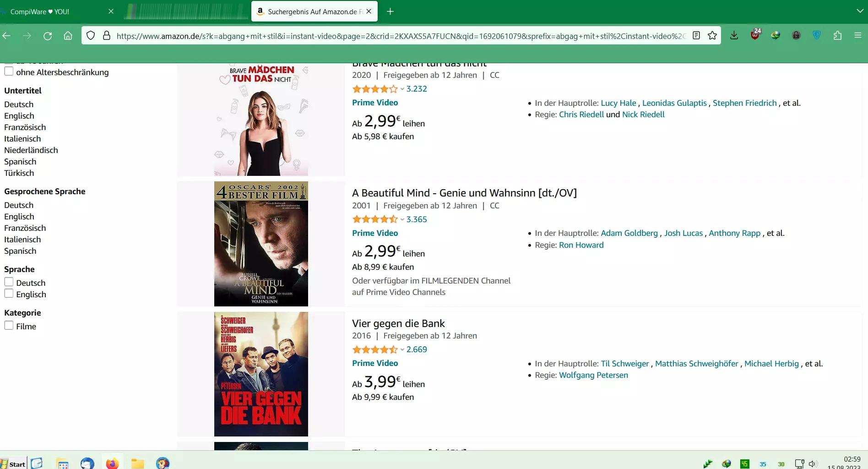Filter Gesprochene Sprache by Deutsch
Viewport: 868px width, 469px height.
pos(19,205)
